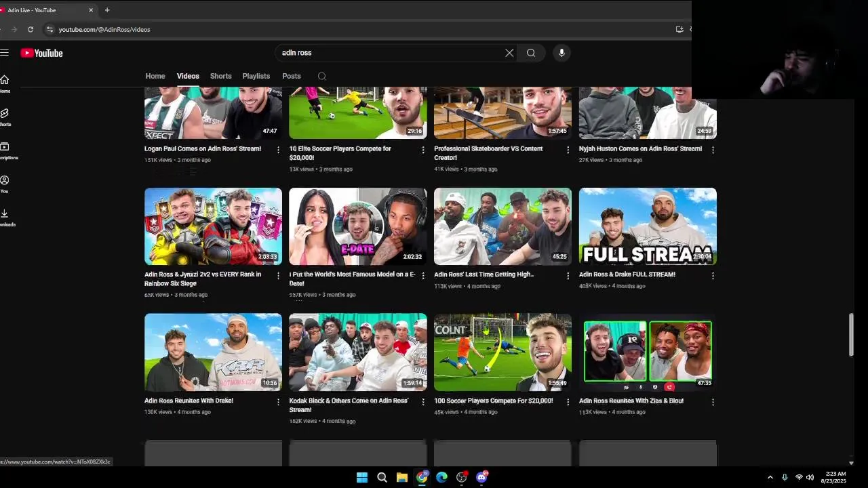
Task: Open 'Nyjah Huston Comes on Adin Ross' Stream!' title
Action: click(641, 148)
